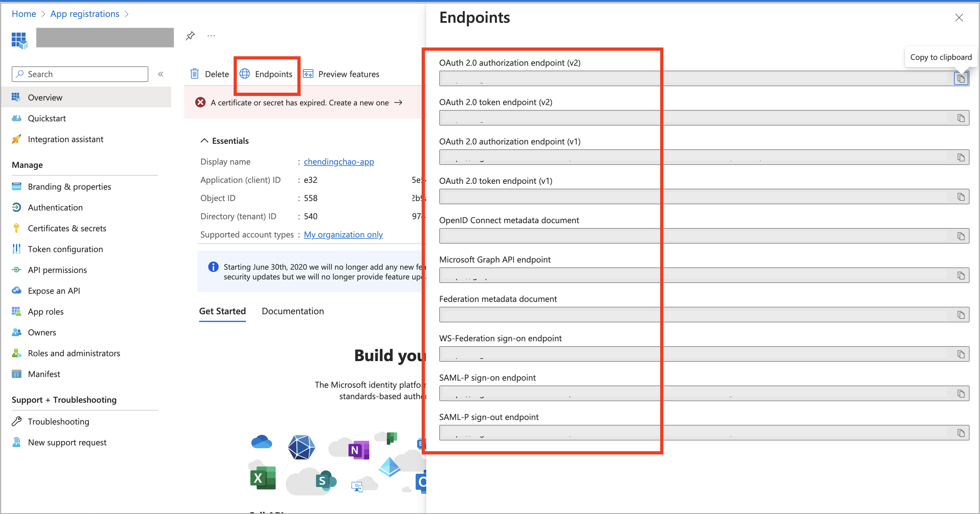
Task: Select the Get Started tab
Action: pyautogui.click(x=222, y=311)
